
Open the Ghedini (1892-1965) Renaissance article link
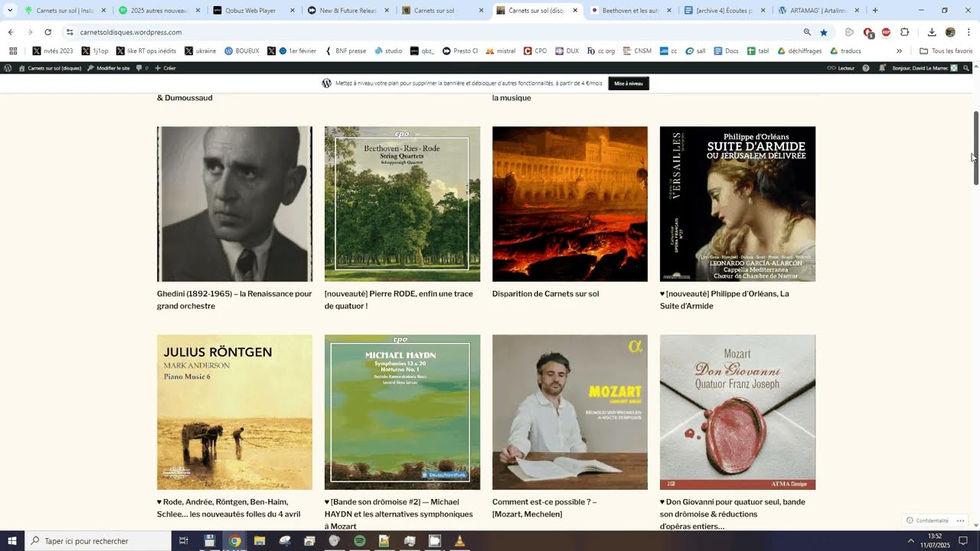(x=234, y=300)
